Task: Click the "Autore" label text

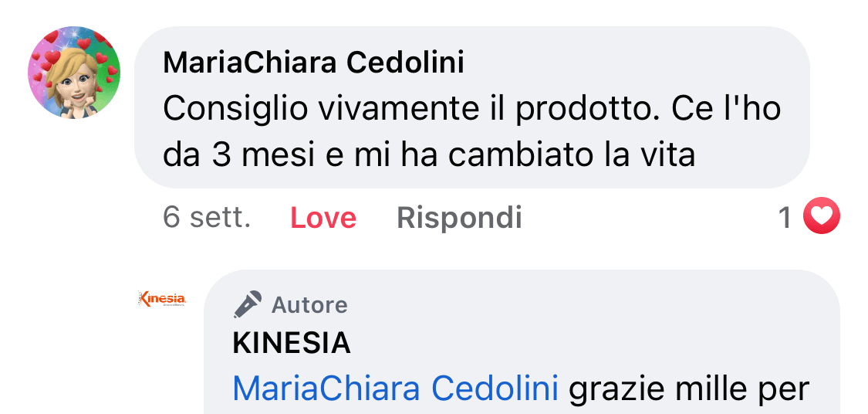Action: (309, 305)
